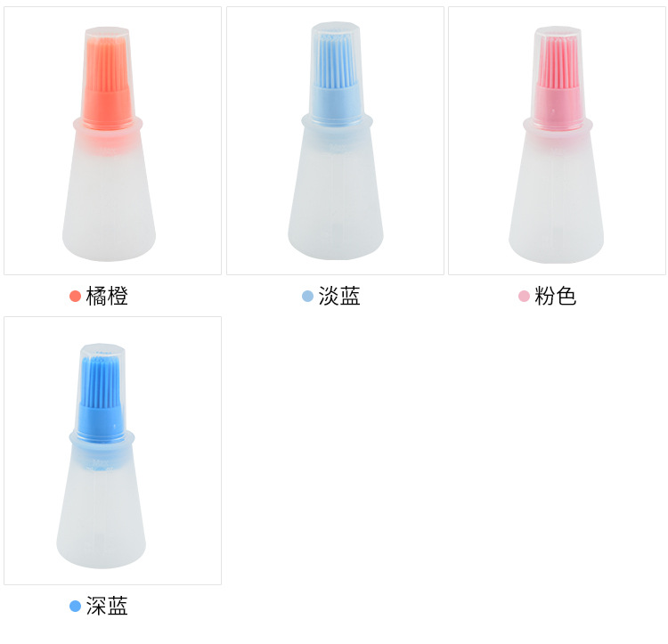Open the orange brush bottle image
The height and width of the screenshot is (644, 668).
tap(112, 141)
